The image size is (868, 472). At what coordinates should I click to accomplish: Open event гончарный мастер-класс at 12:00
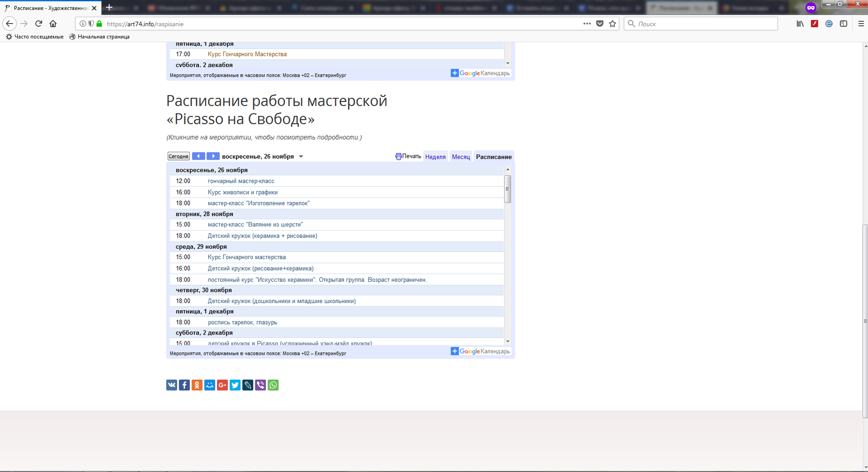point(241,181)
